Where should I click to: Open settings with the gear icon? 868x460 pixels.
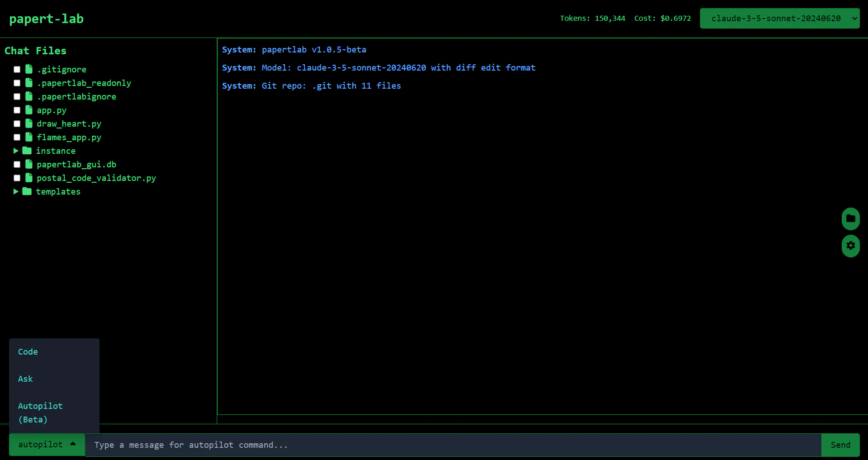(x=850, y=246)
